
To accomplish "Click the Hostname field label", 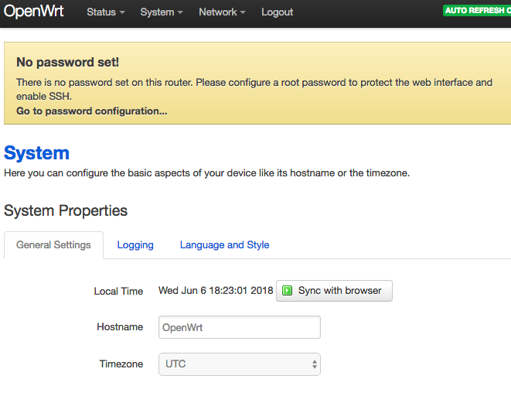I will (120, 327).
